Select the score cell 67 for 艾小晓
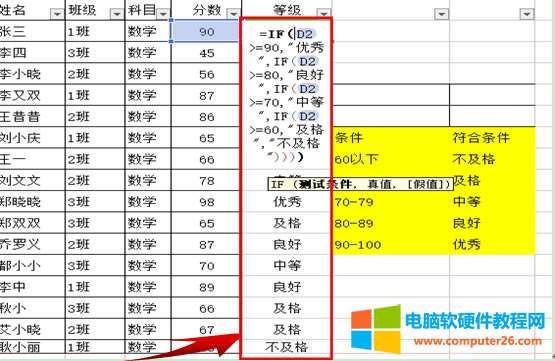This screenshot has height=361, width=555. [x=206, y=329]
